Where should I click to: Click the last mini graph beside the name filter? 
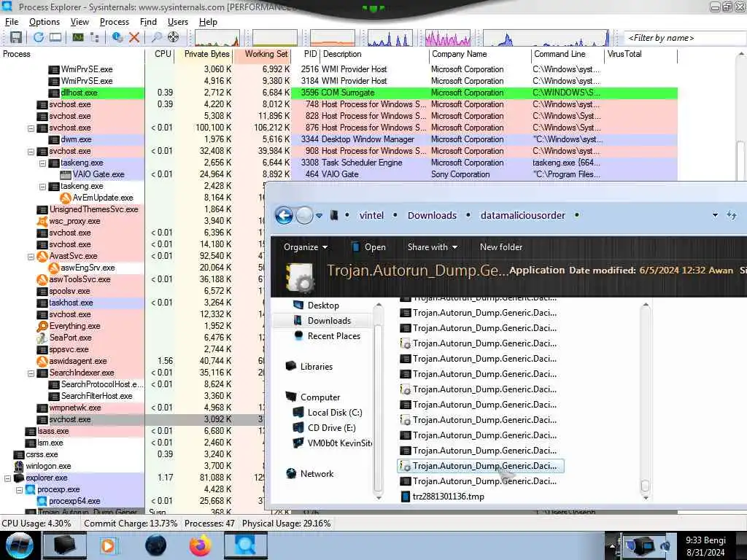tap(546, 38)
